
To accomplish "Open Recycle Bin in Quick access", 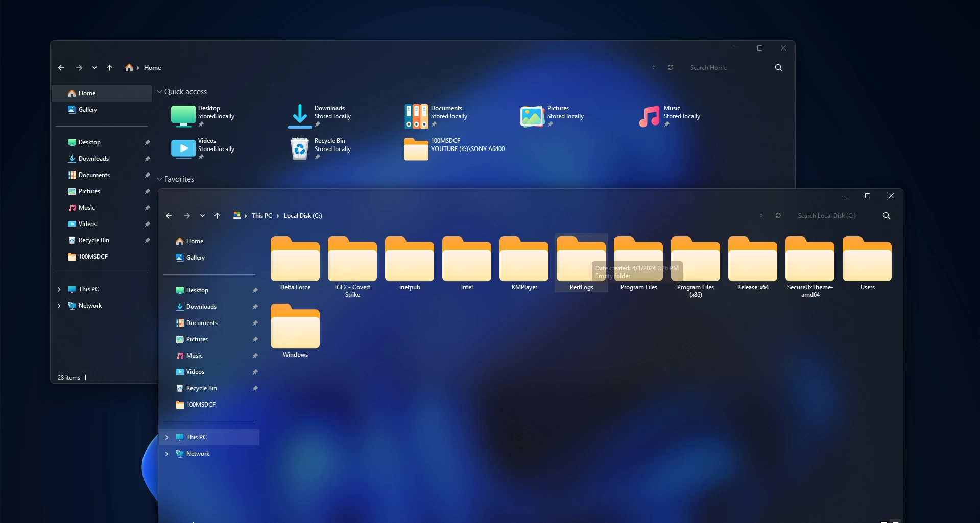I will click(x=300, y=149).
